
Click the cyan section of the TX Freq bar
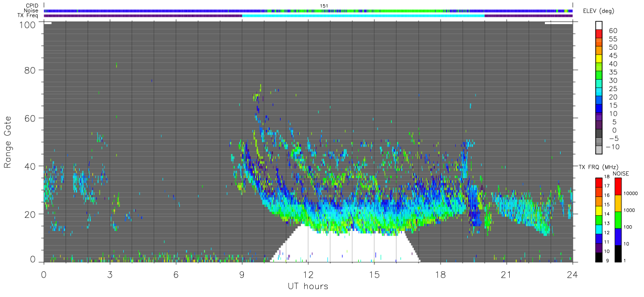tap(363, 16)
